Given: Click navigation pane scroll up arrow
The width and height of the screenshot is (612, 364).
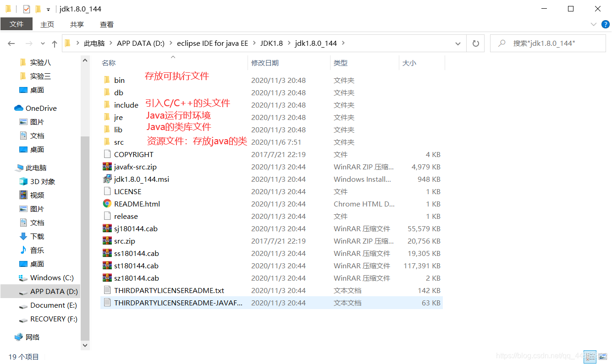Looking at the screenshot, I should 85,60.
